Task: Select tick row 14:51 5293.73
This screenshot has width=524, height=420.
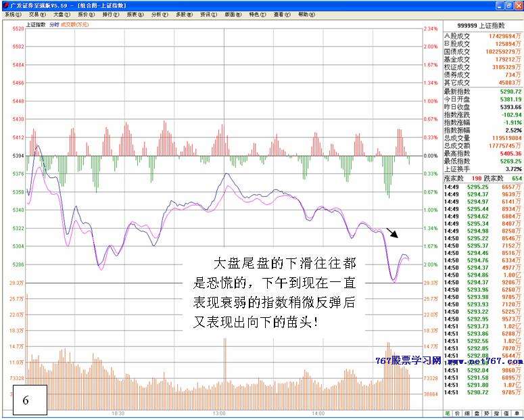Action: click(483, 326)
